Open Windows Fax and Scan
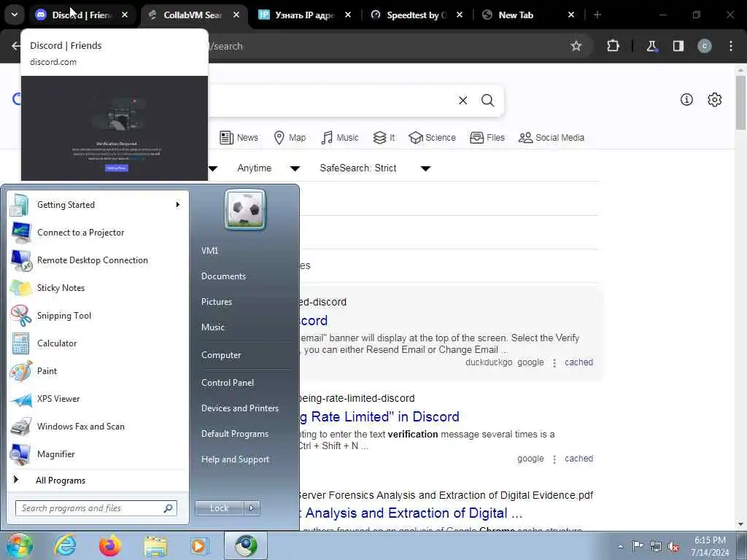This screenshot has height=560, width=747. [98, 426]
